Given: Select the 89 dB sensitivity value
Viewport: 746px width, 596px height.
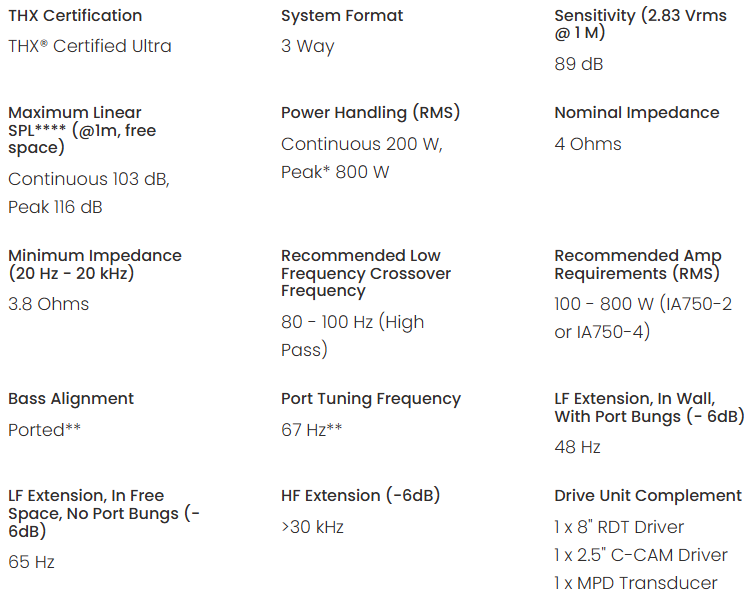Looking at the screenshot, I should tap(579, 64).
